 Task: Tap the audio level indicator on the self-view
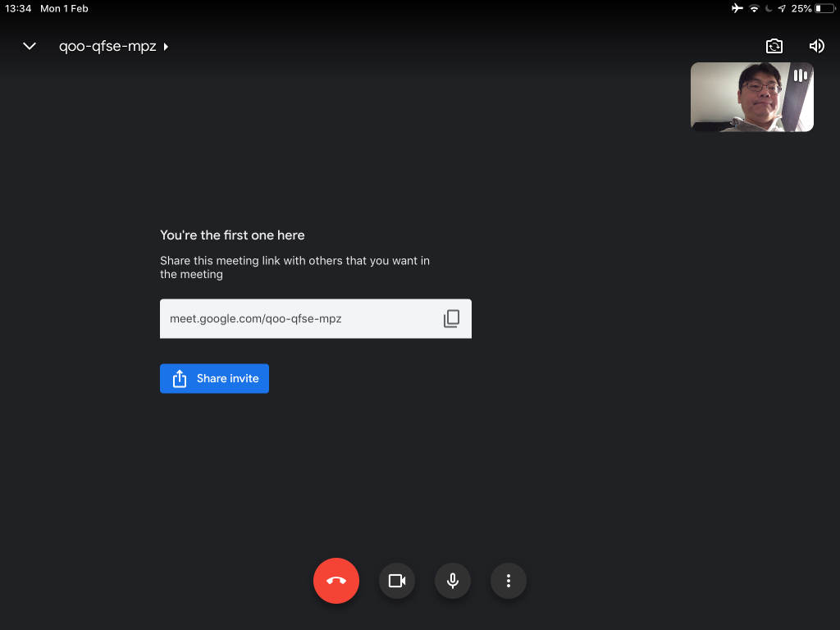[x=800, y=76]
